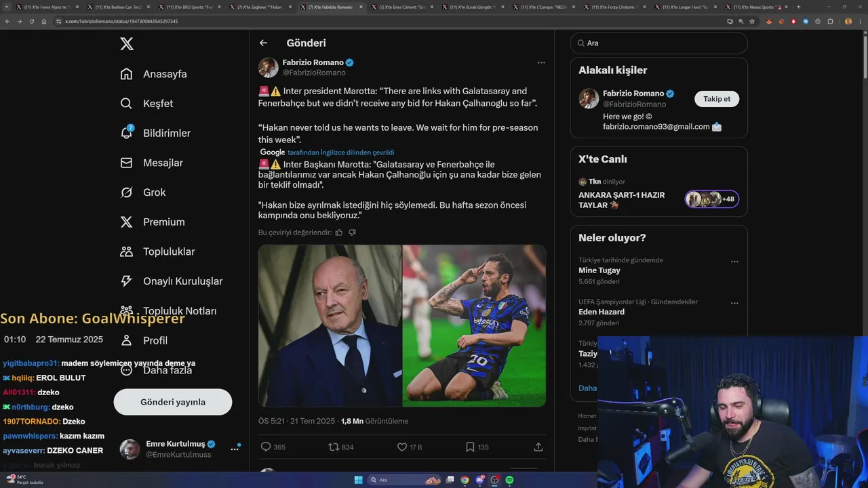868x488 pixels.
Task: Go back with the Gönderi arrow
Action: [x=263, y=43]
